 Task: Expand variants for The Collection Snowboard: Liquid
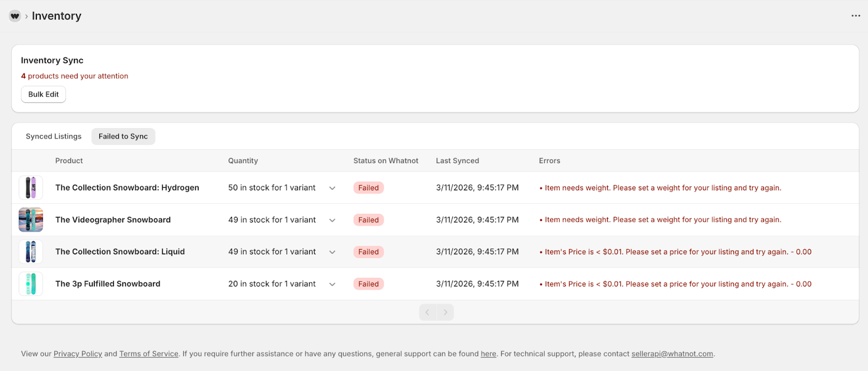pyautogui.click(x=332, y=252)
